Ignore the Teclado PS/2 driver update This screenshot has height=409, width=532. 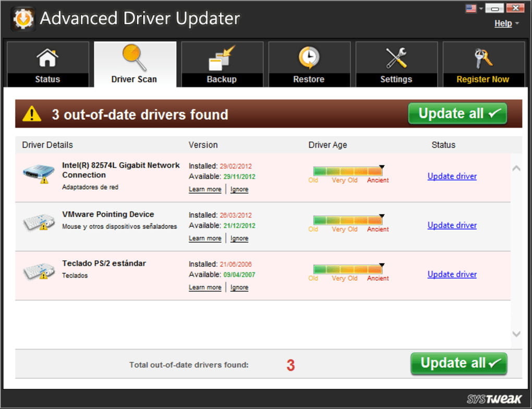[x=239, y=287]
